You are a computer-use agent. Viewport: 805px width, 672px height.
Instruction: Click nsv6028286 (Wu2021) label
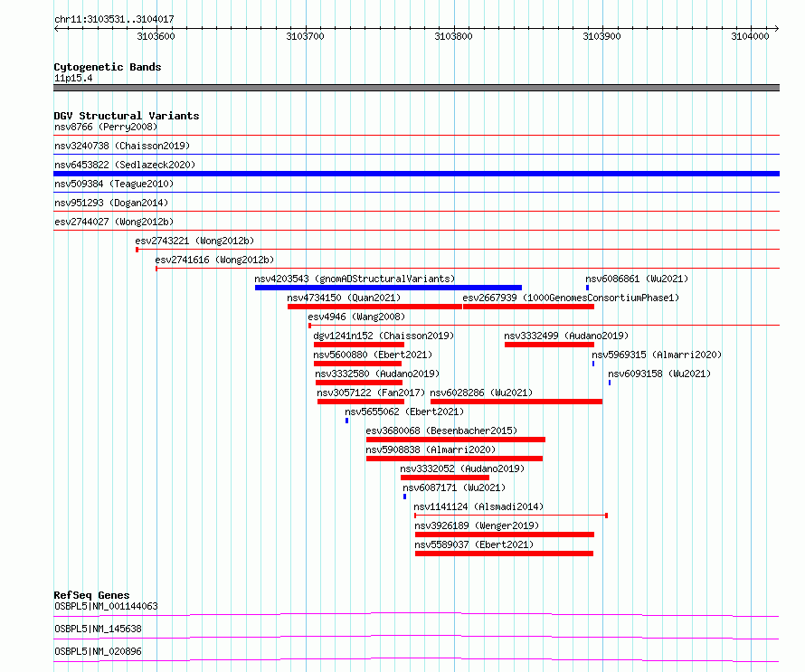(x=481, y=393)
